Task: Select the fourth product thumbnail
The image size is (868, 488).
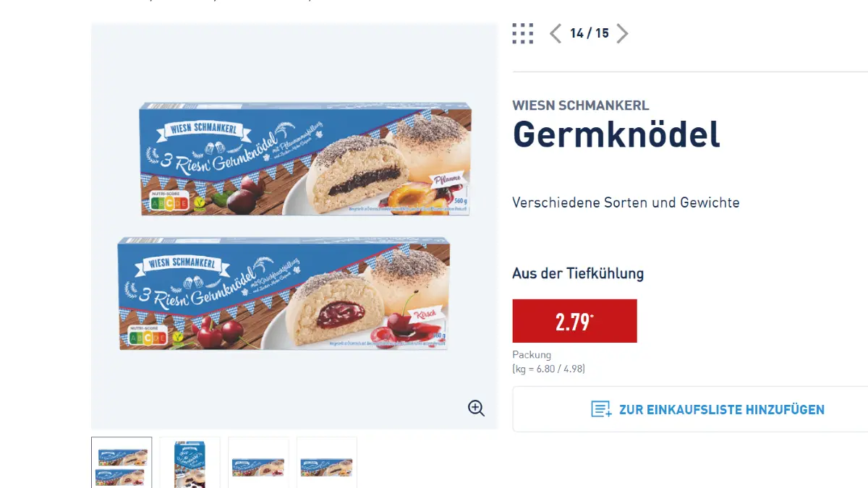Action: tap(326, 463)
